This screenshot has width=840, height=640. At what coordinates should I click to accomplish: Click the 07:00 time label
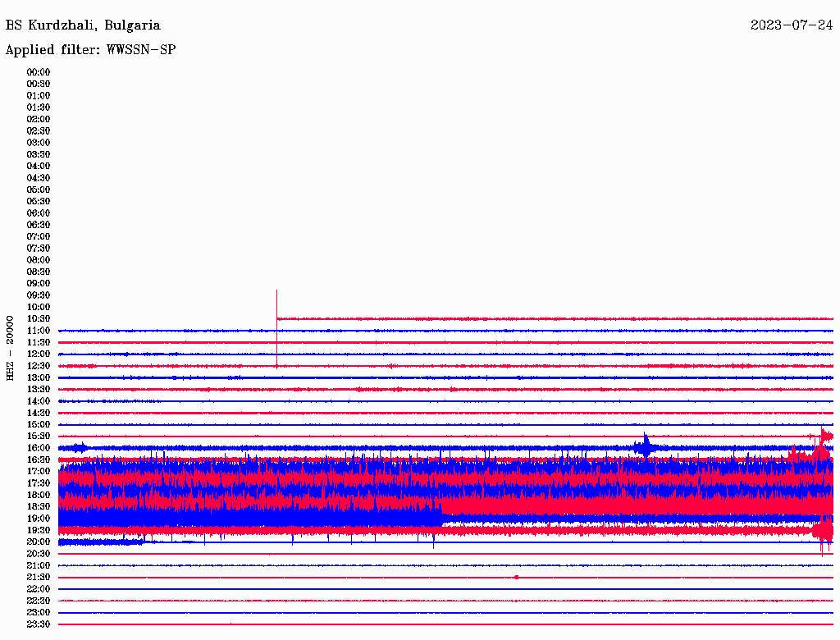(39, 236)
